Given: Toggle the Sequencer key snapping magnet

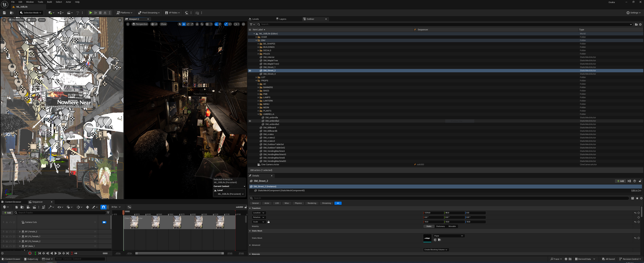Looking at the screenshot, I should [x=103, y=207].
